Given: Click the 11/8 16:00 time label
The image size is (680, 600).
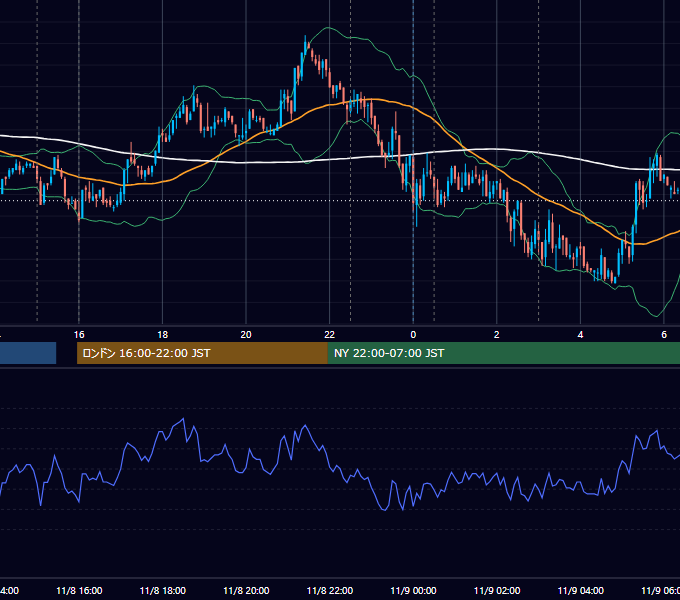Looking at the screenshot, I should pyautogui.click(x=79, y=591).
